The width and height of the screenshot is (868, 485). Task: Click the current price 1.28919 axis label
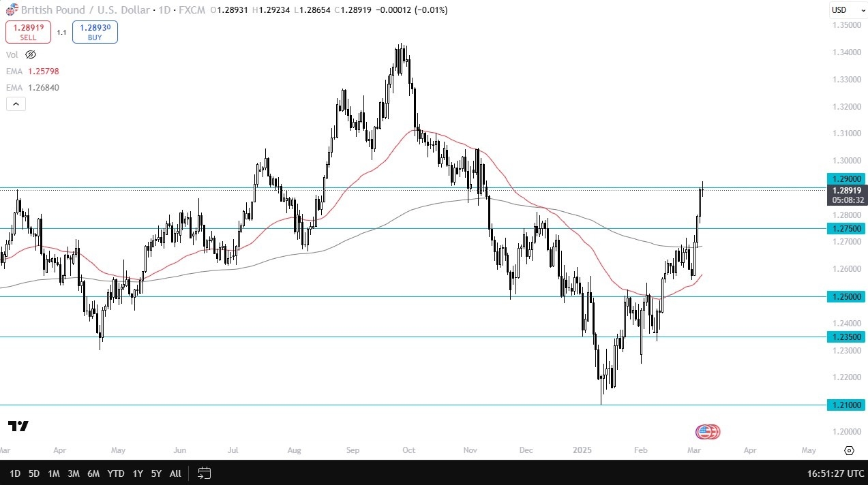click(x=846, y=191)
